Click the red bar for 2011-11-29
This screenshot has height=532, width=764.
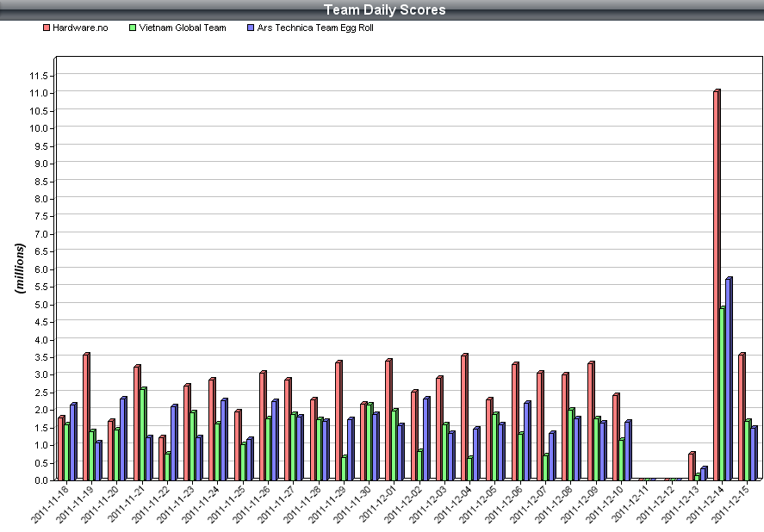pyautogui.click(x=339, y=420)
